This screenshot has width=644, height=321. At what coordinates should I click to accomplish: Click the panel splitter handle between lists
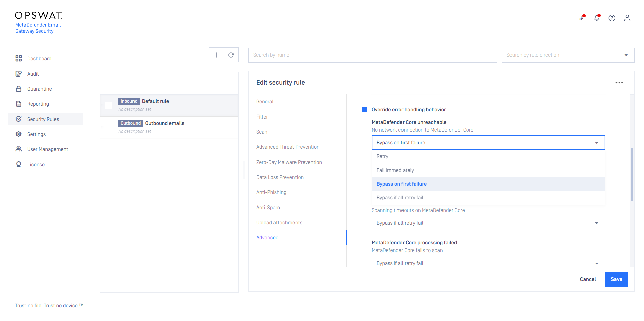click(x=244, y=170)
